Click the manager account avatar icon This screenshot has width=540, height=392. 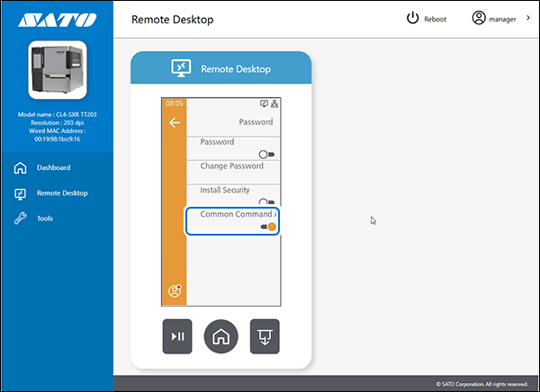[479, 18]
